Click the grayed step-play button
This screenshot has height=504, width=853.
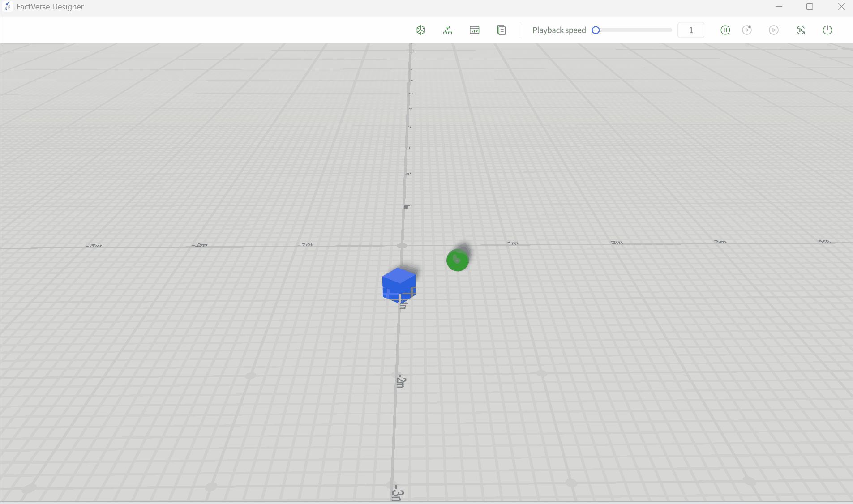(747, 30)
